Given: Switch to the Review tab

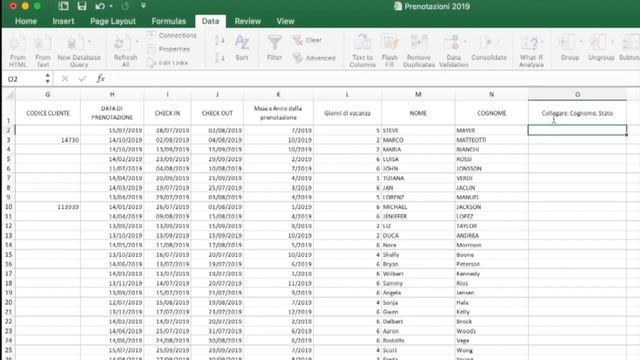Looking at the screenshot, I should tap(247, 21).
